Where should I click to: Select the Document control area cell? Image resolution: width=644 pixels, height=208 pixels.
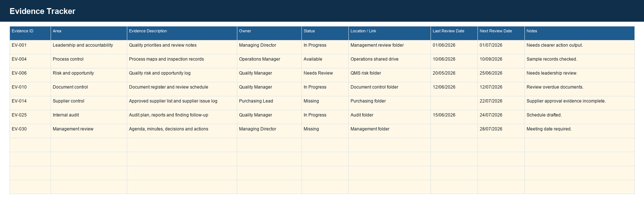click(x=89, y=89)
